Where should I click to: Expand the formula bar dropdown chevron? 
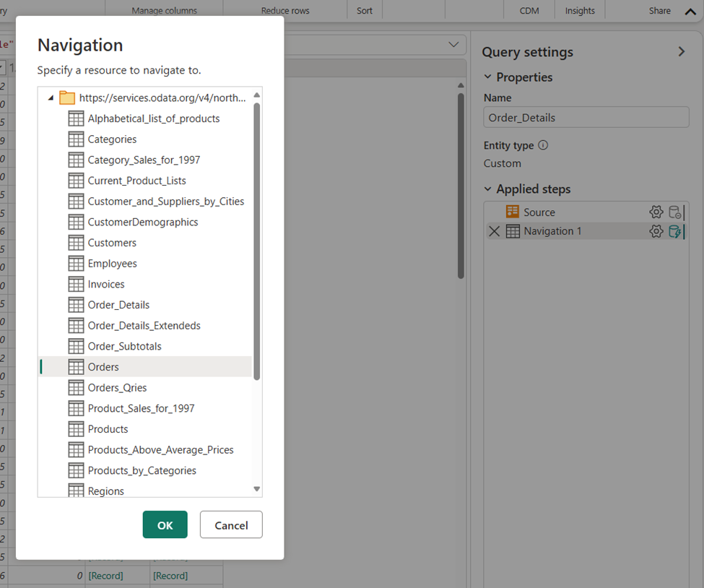(x=453, y=45)
